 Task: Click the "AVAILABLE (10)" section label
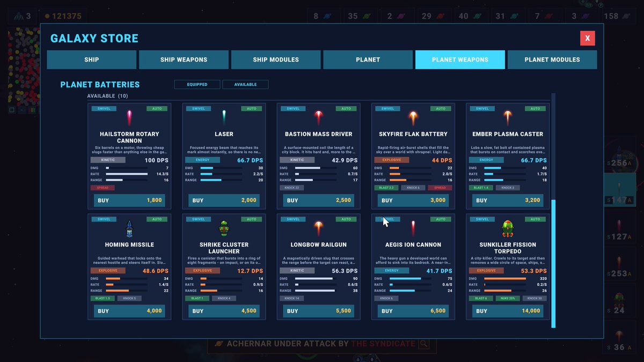point(107,96)
